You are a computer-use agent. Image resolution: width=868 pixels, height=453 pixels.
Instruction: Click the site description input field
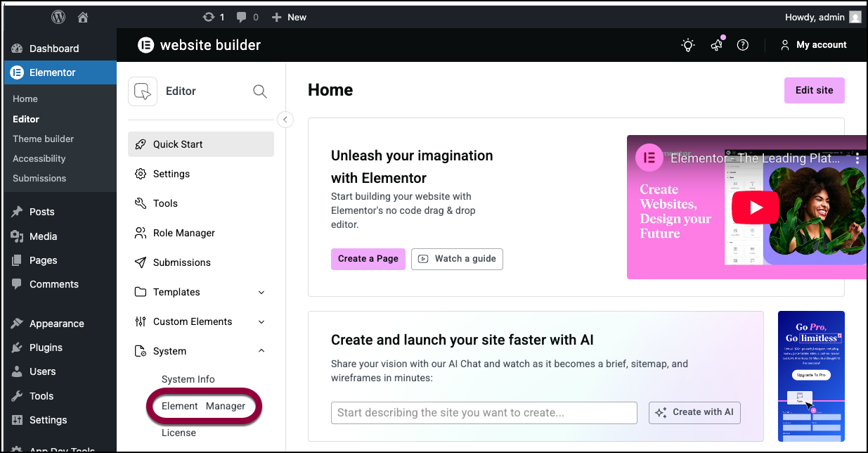pyautogui.click(x=484, y=413)
